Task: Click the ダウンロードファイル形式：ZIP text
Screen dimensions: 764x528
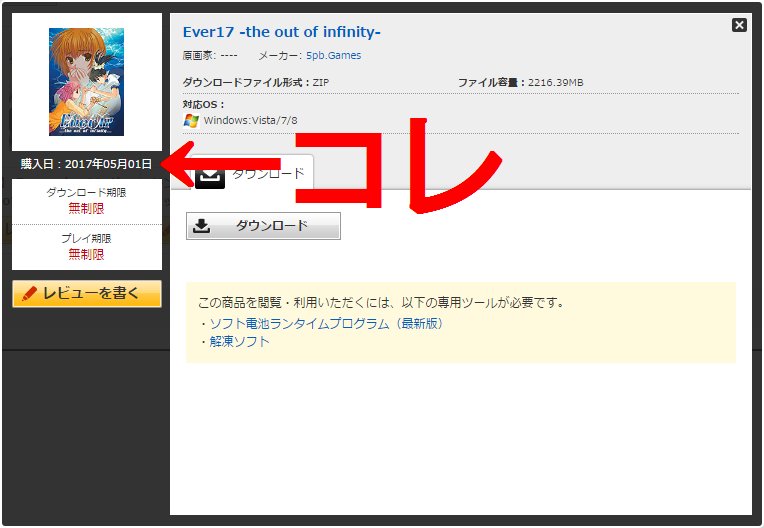Action: 256,82
